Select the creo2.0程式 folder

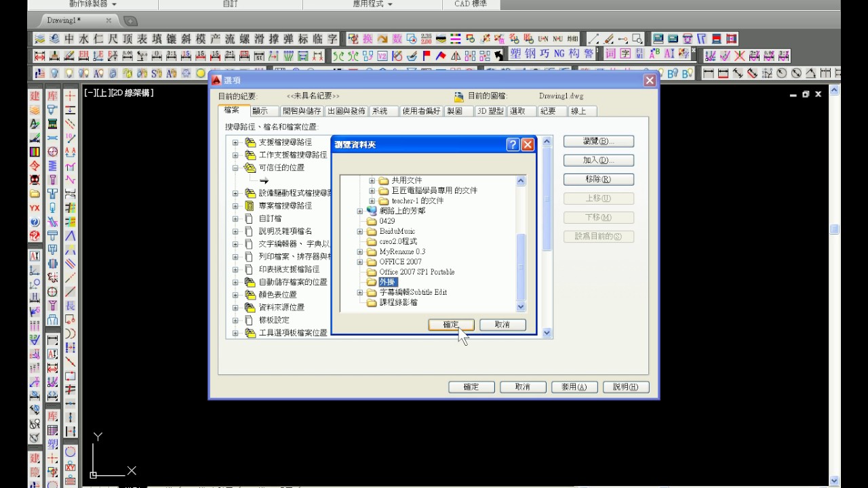coord(398,241)
